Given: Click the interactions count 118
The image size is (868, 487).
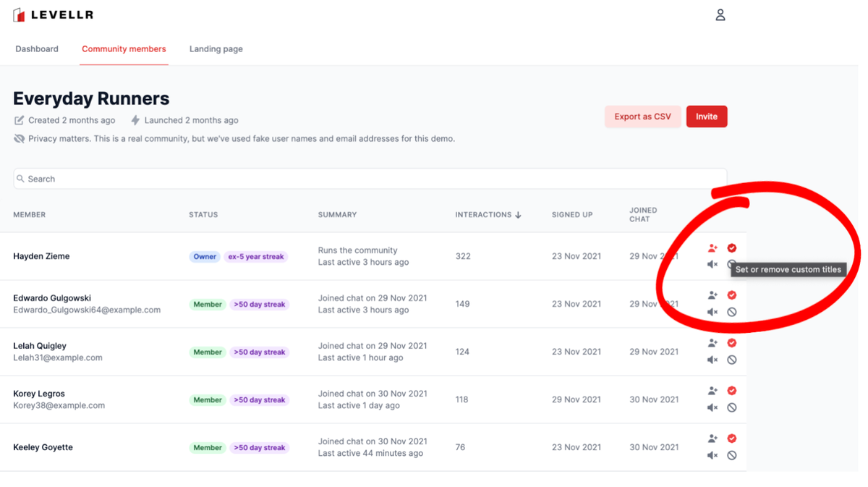Looking at the screenshot, I should (462, 399).
